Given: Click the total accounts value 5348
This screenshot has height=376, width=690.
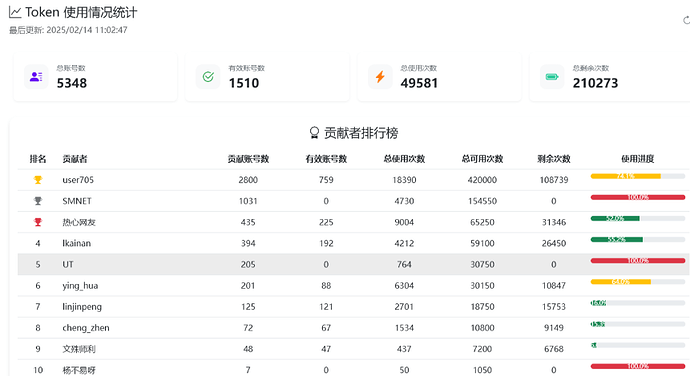Looking at the screenshot, I should pyautogui.click(x=72, y=83).
